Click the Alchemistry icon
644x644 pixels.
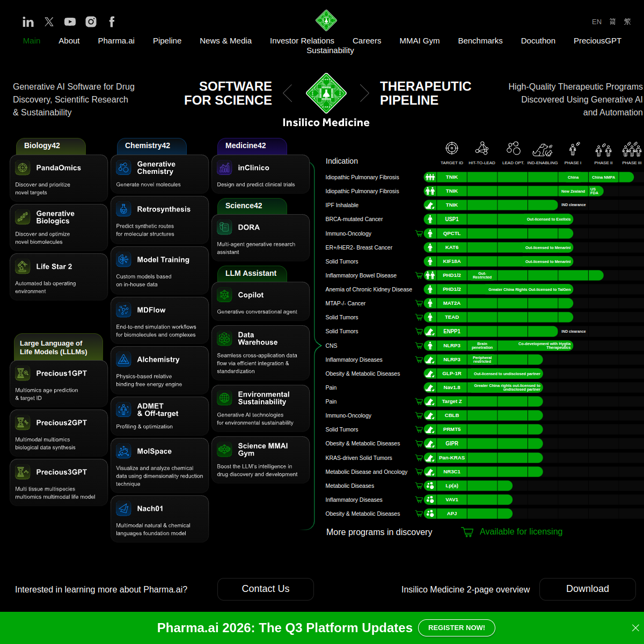[x=123, y=360]
